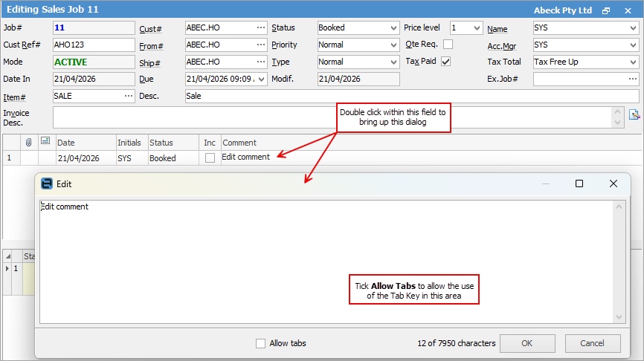Tick the Inc checkbox in comment row
The image size is (644, 361).
pyautogui.click(x=210, y=158)
